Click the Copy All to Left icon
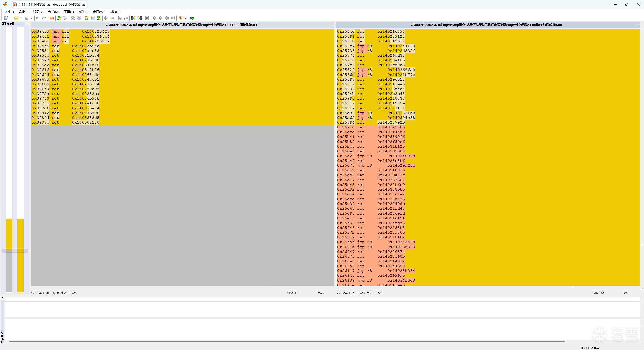This screenshot has height=350, width=644. pos(140,18)
